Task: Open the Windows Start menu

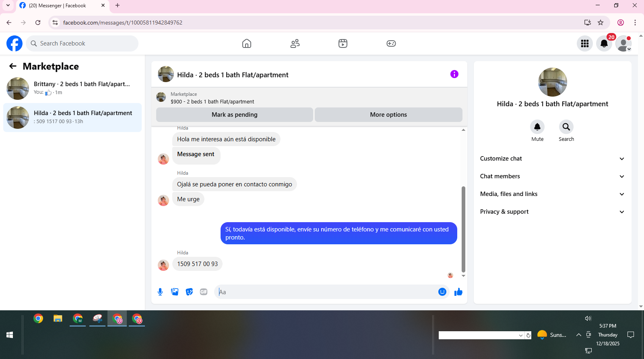Action: [x=10, y=335]
